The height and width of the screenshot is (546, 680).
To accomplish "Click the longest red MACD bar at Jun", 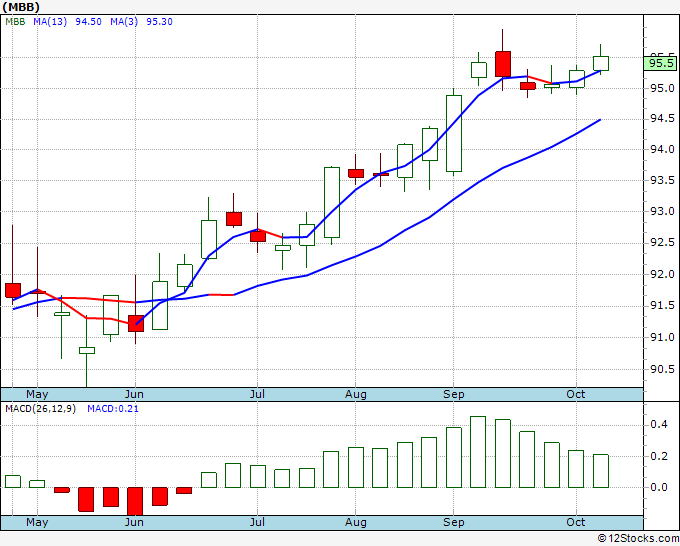I will coord(135,501).
